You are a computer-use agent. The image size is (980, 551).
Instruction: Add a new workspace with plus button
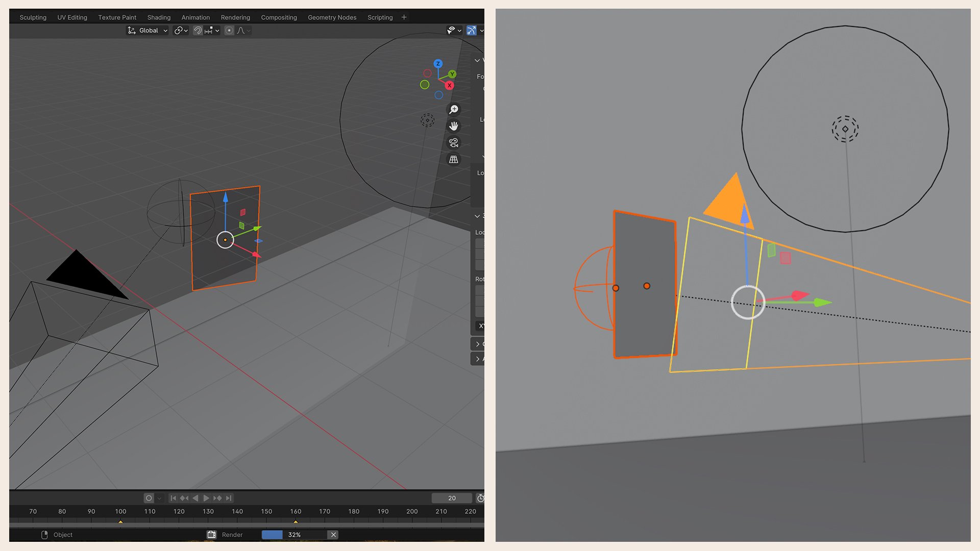click(404, 17)
